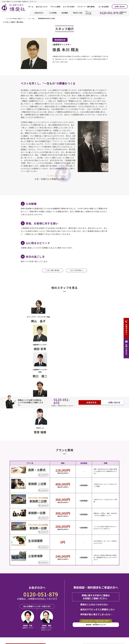The image size is (129, 644).
Task: Click 詳しくはこちら in 398,000円 plan row
Action: click(43, 518)
